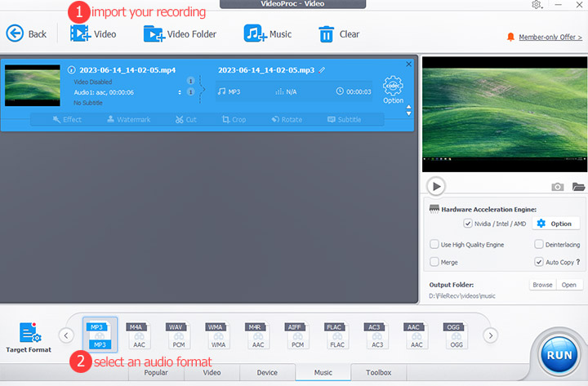Image resolution: width=588 pixels, height=386 pixels.
Task: Open the Cut tool
Action: coord(186,119)
